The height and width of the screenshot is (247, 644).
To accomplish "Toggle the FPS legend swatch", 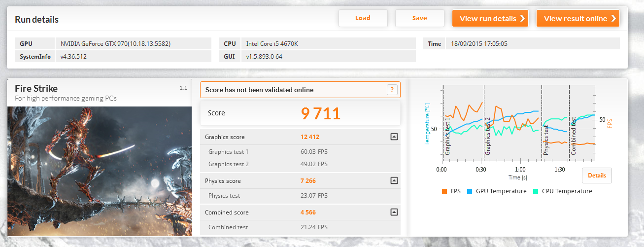I will point(444,191).
